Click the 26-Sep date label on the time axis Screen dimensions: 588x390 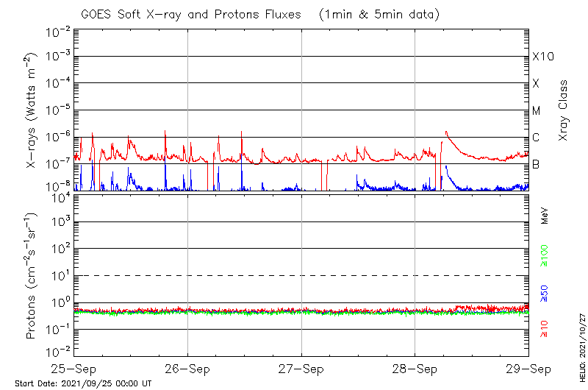(187, 368)
